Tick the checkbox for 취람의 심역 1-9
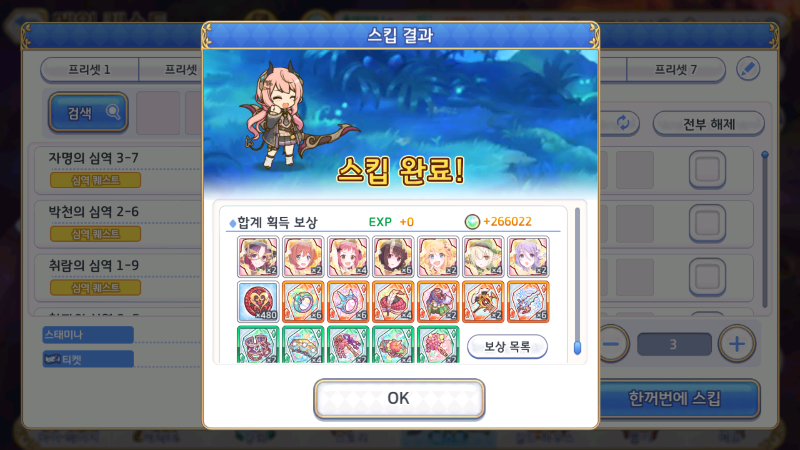800x450 pixels. [x=707, y=277]
